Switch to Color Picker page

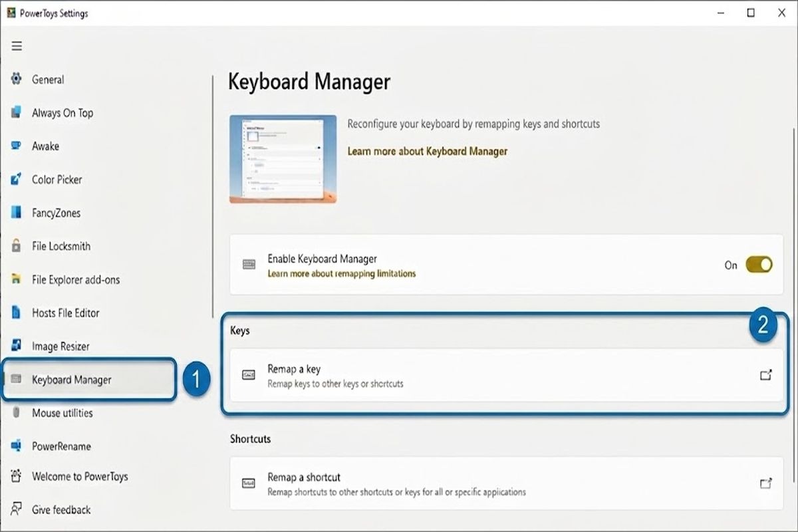(57, 179)
